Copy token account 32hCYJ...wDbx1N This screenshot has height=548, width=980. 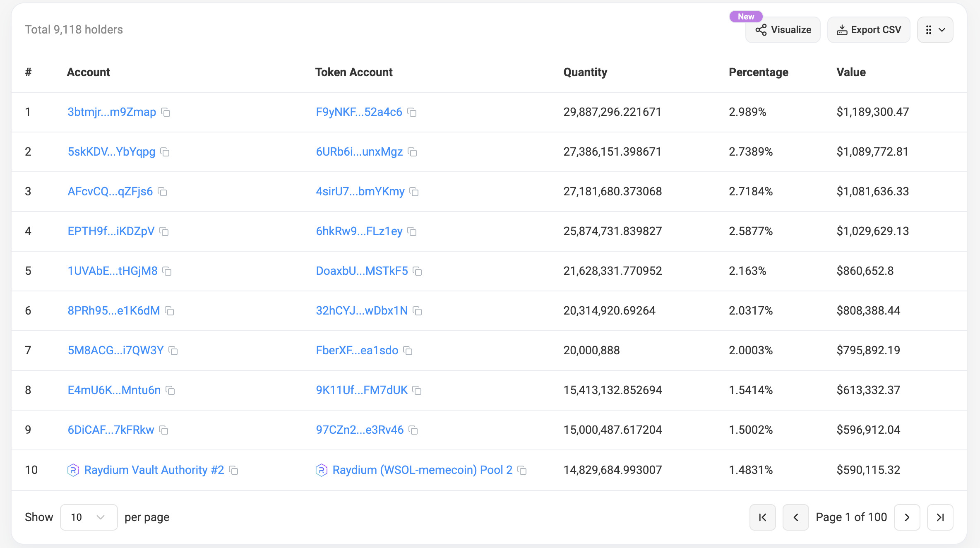point(417,311)
